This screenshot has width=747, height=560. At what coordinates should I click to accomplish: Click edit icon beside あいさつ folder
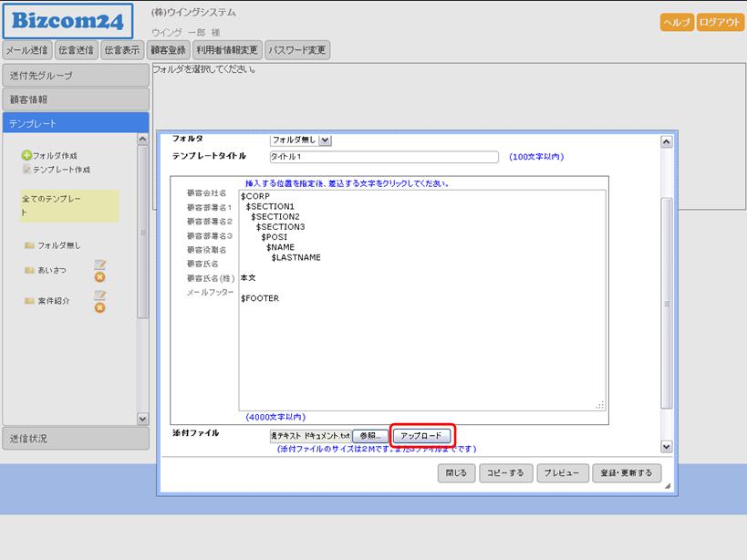100,264
